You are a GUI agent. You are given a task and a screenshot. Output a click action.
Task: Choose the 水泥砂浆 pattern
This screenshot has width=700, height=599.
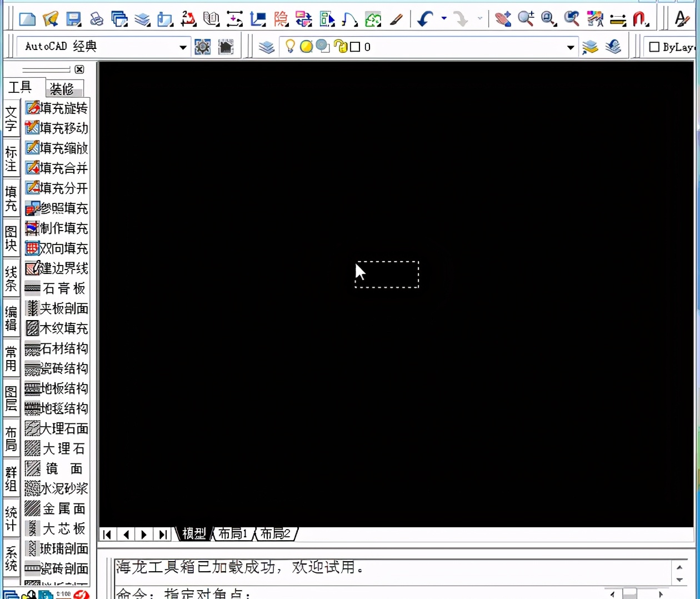tap(57, 488)
